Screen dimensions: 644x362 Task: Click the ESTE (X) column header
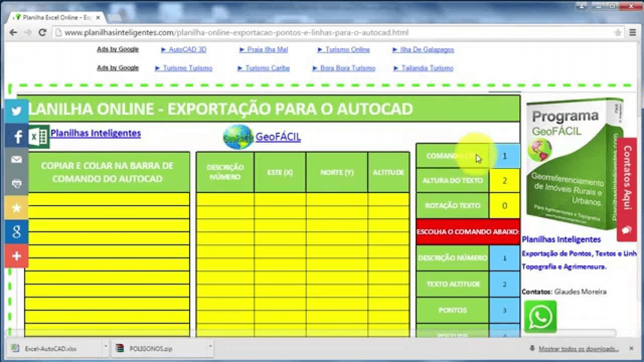click(x=280, y=172)
